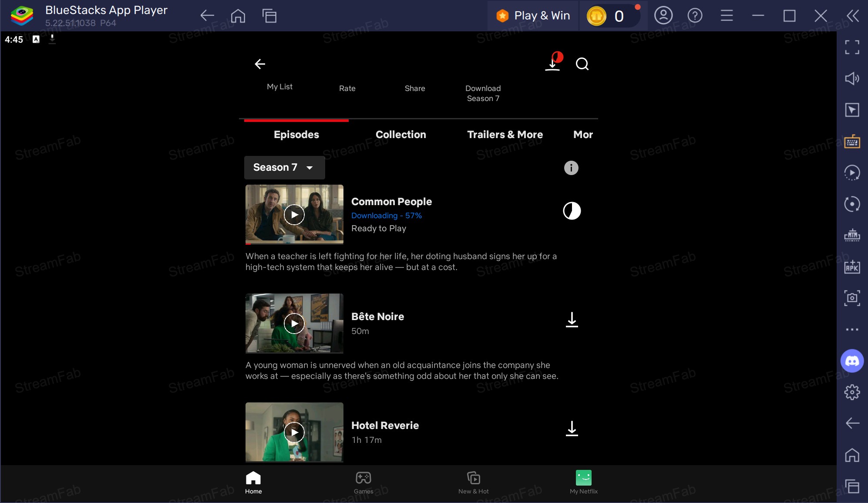Open the Trailers & More tab

(x=505, y=135)
